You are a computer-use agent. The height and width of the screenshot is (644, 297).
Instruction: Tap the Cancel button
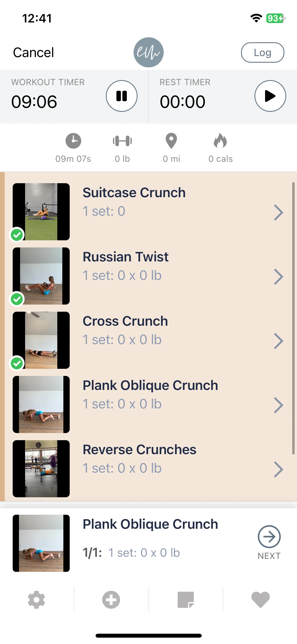34,52
